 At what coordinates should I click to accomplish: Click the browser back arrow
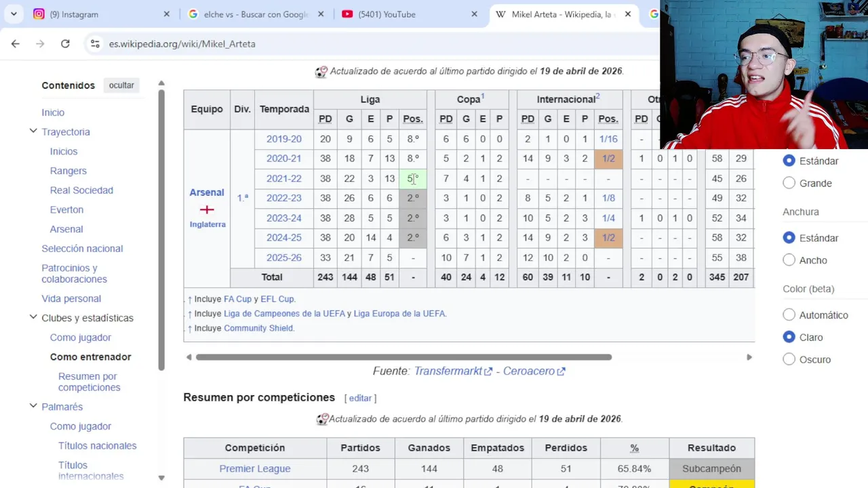(x=16, y=43)
